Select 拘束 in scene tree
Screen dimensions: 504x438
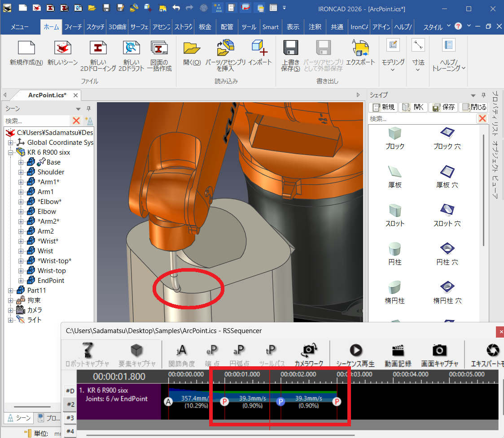tap(34, 300)
